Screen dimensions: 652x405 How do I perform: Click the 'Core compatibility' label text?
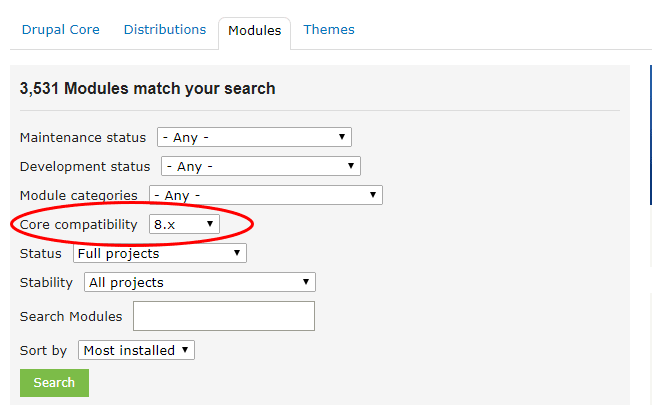click(79, 225)
